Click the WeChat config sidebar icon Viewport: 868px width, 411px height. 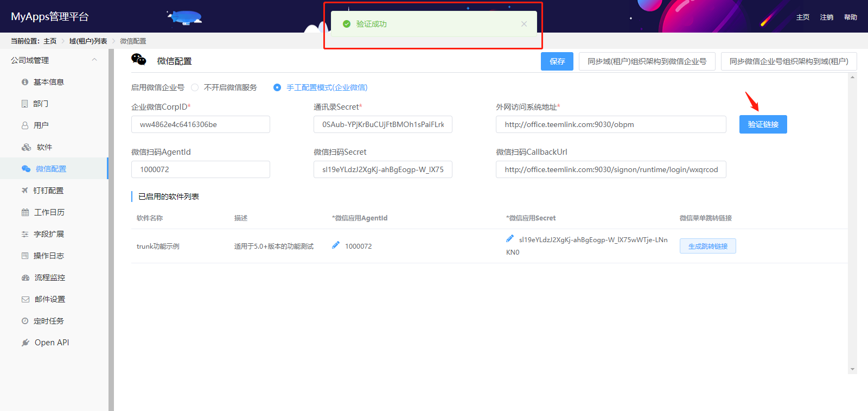click(x=25, y=169)
